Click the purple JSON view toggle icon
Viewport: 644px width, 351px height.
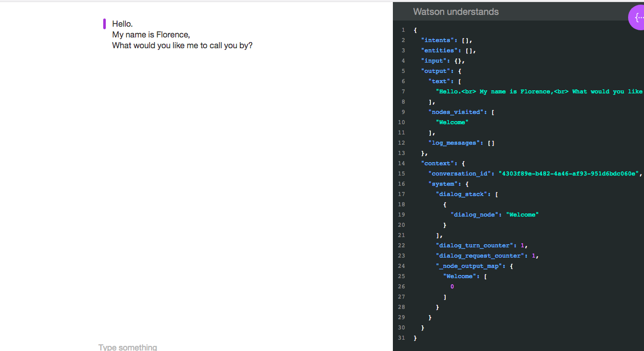(637, 18)
